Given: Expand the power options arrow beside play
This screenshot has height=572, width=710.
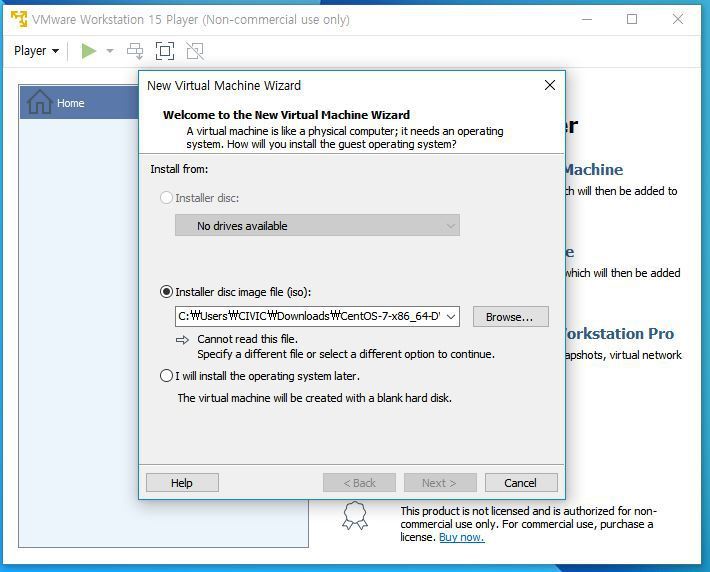Looking at the screenshot, I should (x=110, y=51).
